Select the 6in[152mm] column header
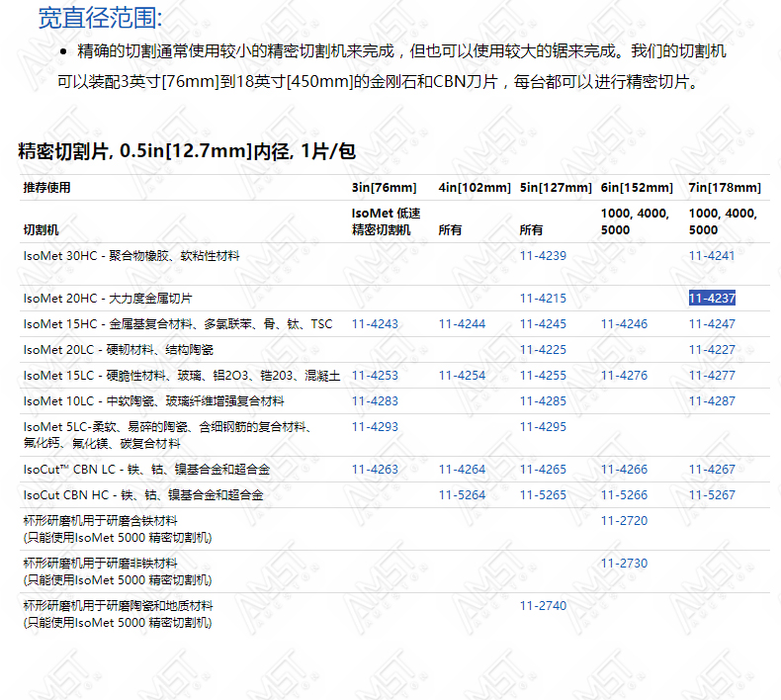 [x=637, y=188]
